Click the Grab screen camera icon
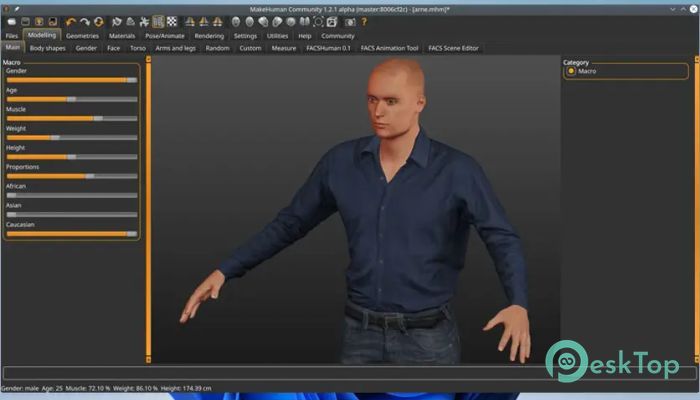The height and width of the screenshot is (400, 700). pyautogui.click(x=350, y=21)
